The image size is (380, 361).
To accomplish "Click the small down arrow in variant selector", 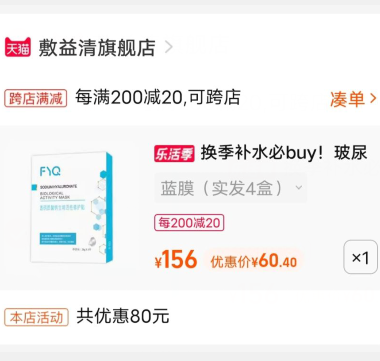I will [299, 188].
